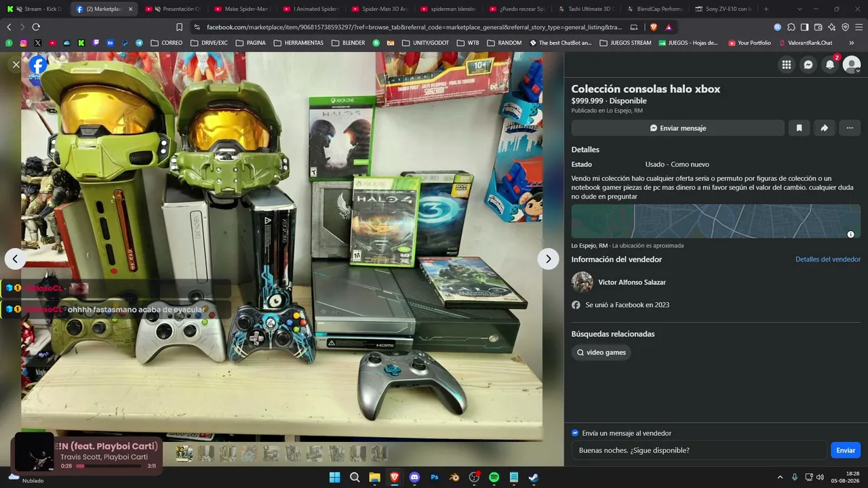Select the video games related search

click(x=601, y=352)
